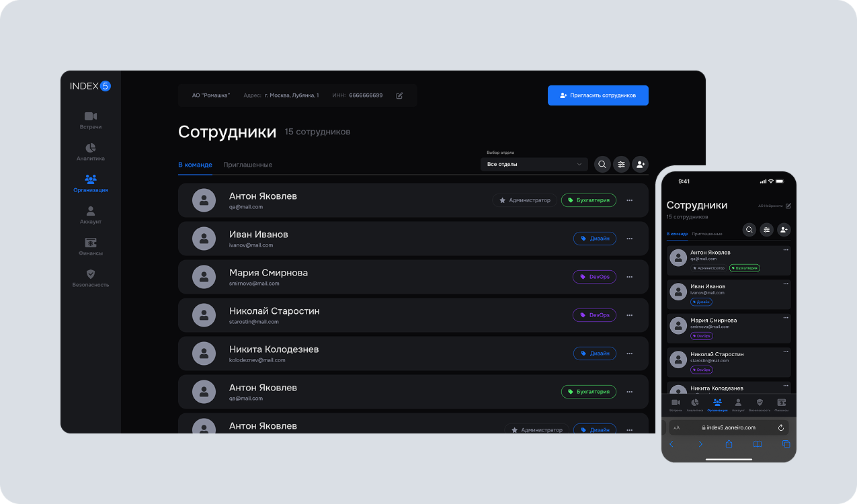
Task: Switch to desktop Приглашенные tab
Action: click(248, 165)
